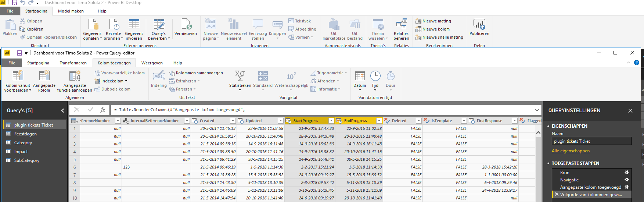Image resolution: width=644 pixels, height=202 pixels.
Task: Open Alle eigenschappen link
Action: [x=571, y=151]
